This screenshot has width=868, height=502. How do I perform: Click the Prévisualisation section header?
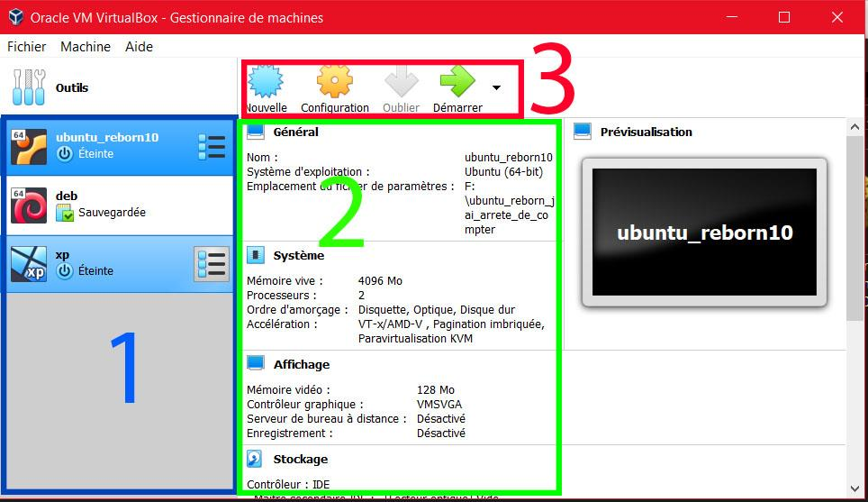[646, 132]
